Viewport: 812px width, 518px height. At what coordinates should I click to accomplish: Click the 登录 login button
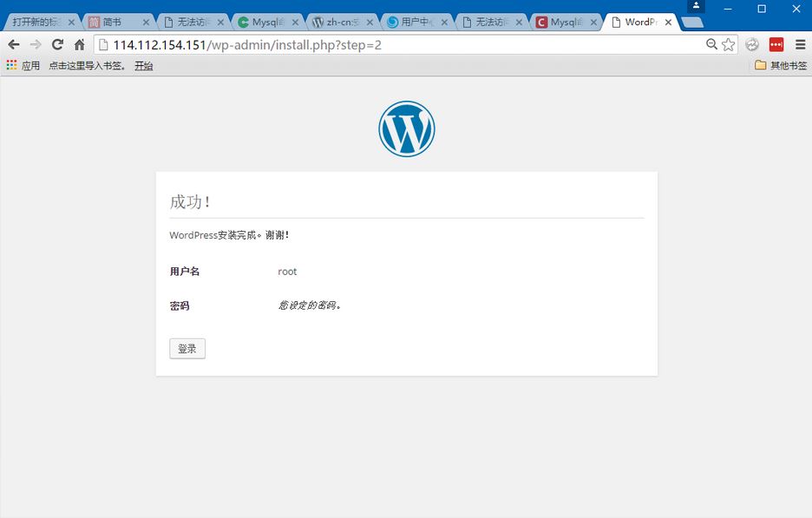[x=187, y=349]
